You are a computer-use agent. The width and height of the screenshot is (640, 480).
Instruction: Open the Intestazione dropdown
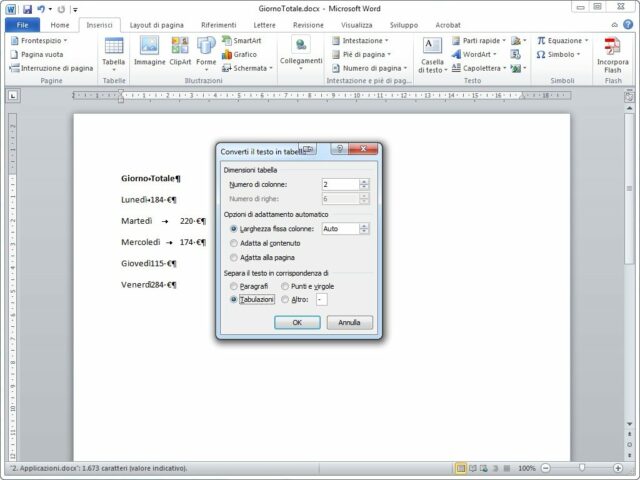tap(360, 40)
